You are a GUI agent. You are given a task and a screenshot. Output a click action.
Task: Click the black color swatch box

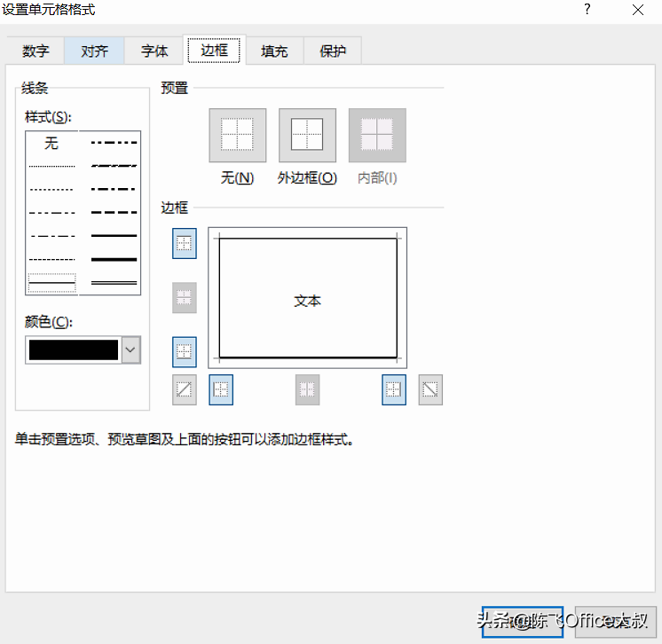pos(74,349)
